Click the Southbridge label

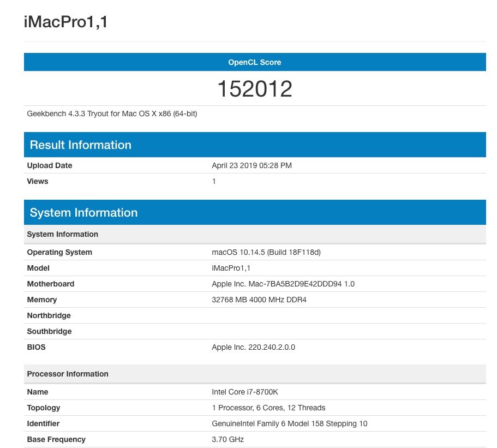[49, 332]
